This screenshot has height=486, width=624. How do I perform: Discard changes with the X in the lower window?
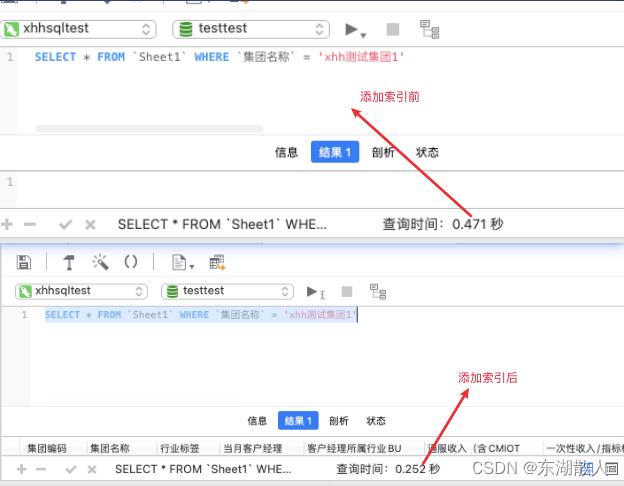92,469
